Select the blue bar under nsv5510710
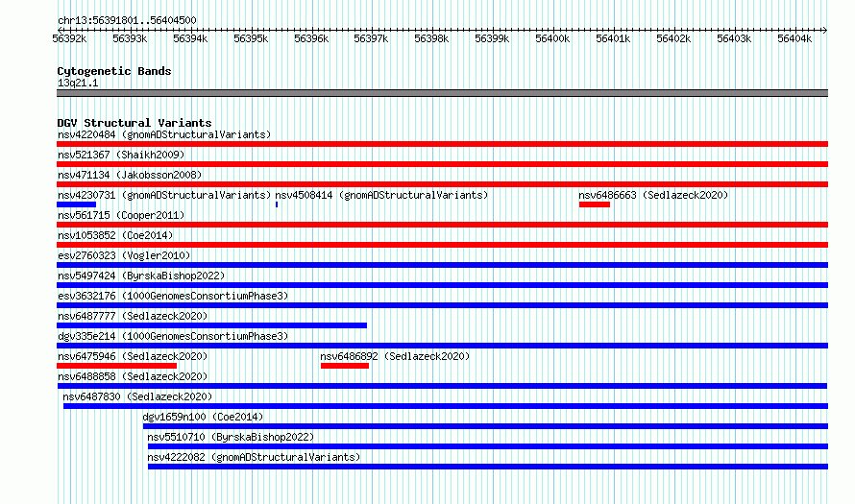The height and width of the screenshot is (504, 855). tap(488, 446)
